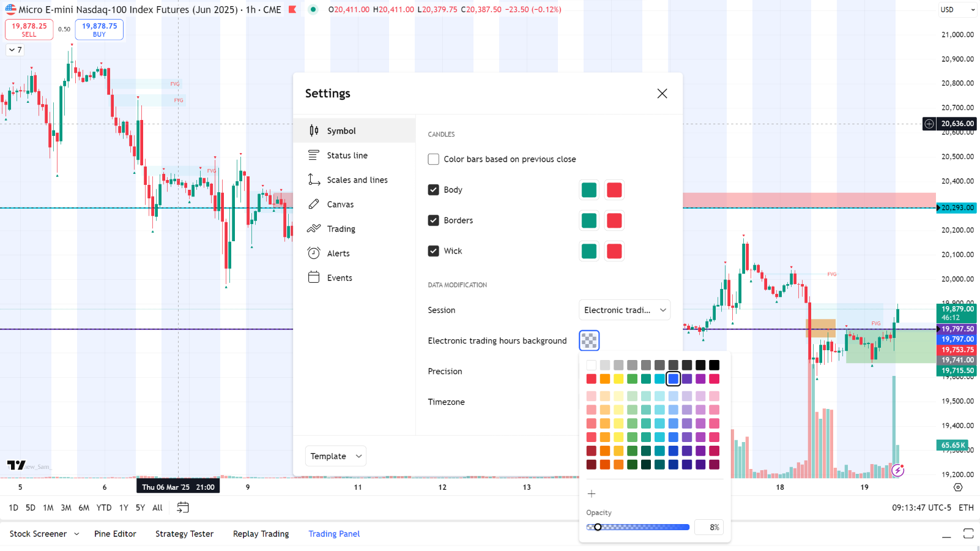Switch to the Pine Editor tab

pos(115,533)
